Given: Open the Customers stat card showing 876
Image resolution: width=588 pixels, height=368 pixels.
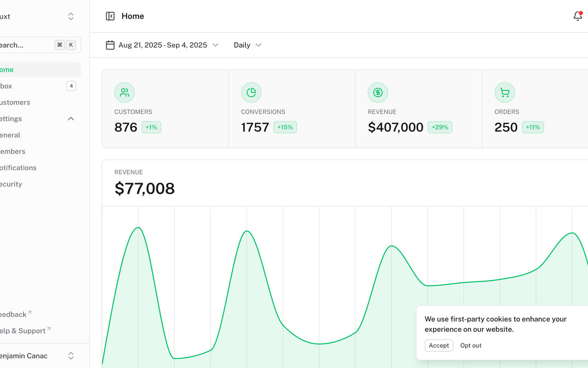Looking at the screenshot, I should (165, 109).
